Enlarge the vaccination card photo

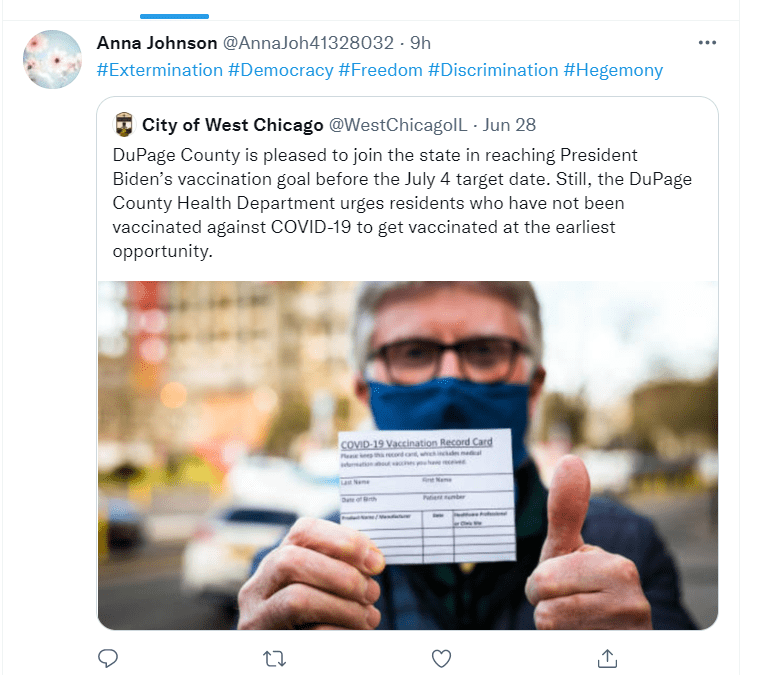(408, 455)
